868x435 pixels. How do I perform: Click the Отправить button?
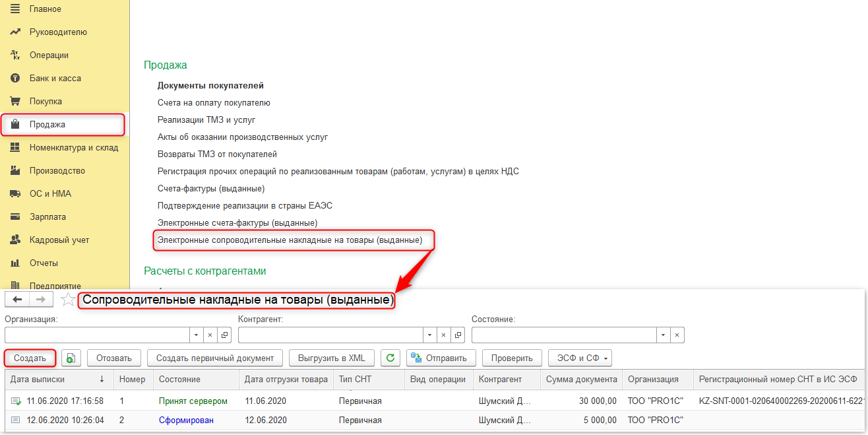coord(441,358)
